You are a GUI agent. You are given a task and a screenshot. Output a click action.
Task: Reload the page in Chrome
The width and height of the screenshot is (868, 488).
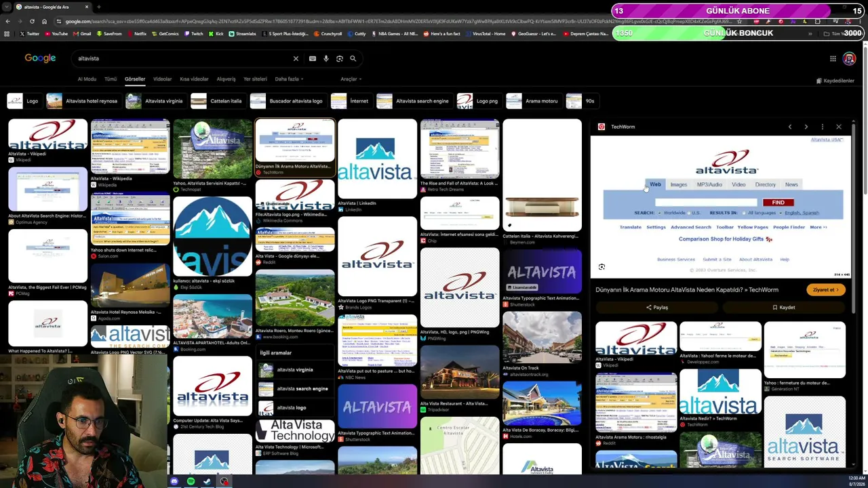tap(32, 21)
